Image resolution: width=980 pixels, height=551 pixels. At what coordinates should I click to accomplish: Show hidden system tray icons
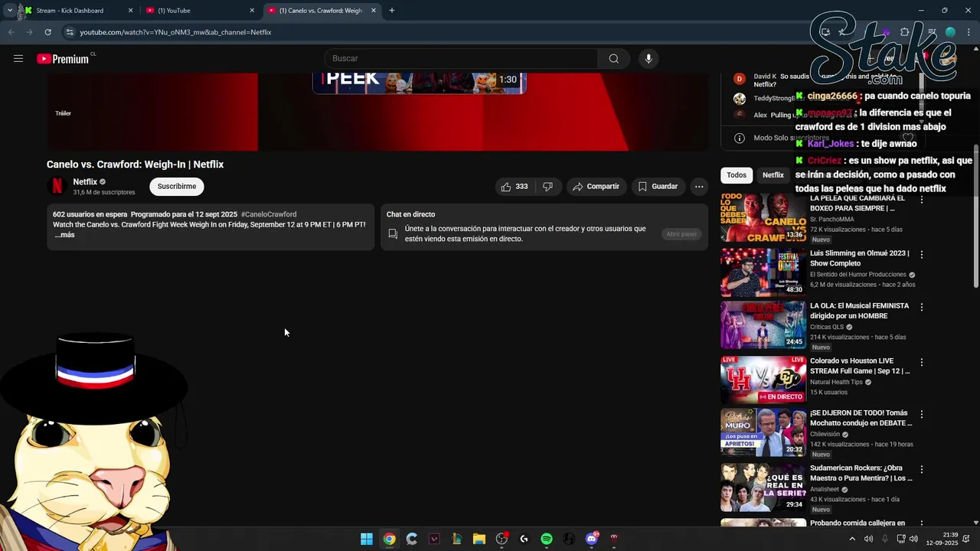pyautogui.click(x=852, y=539)
